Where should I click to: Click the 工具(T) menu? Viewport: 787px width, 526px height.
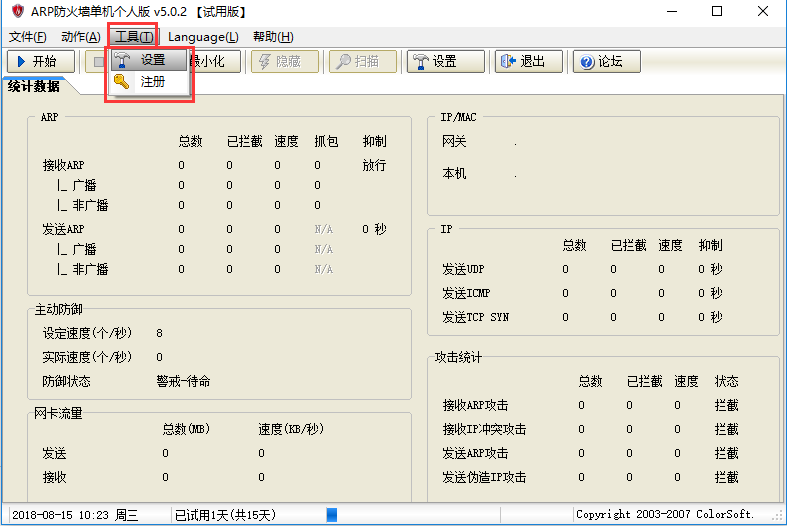click(x=134, y=37)
